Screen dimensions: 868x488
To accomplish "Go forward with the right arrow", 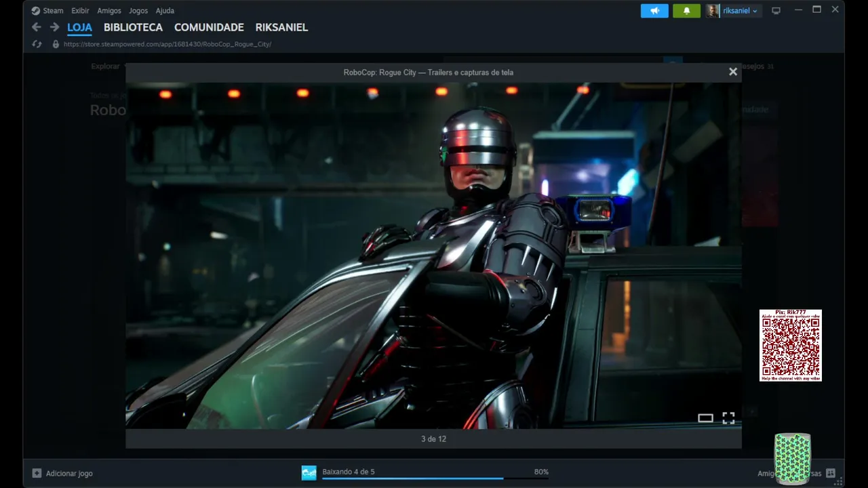I will pos(54,27).
